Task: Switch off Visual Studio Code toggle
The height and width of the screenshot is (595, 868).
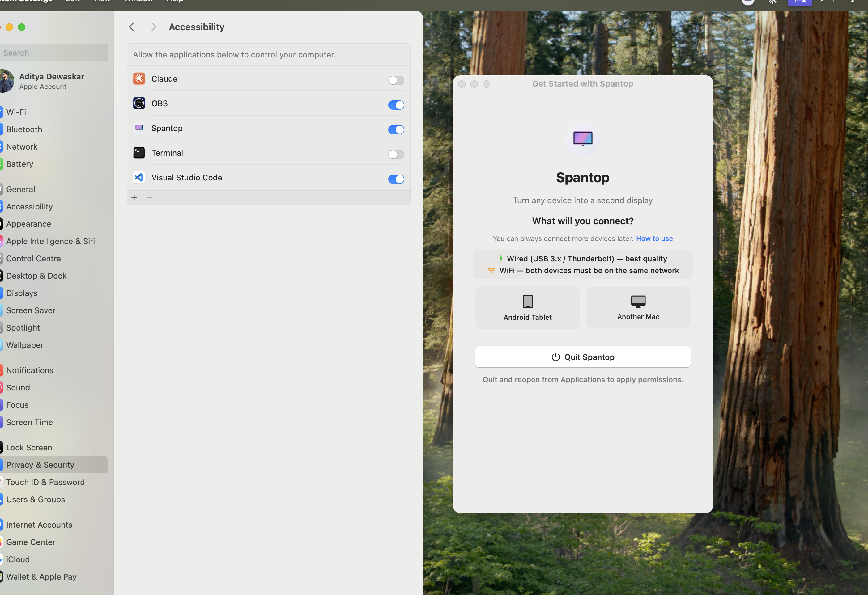Action: pos(396,179)
